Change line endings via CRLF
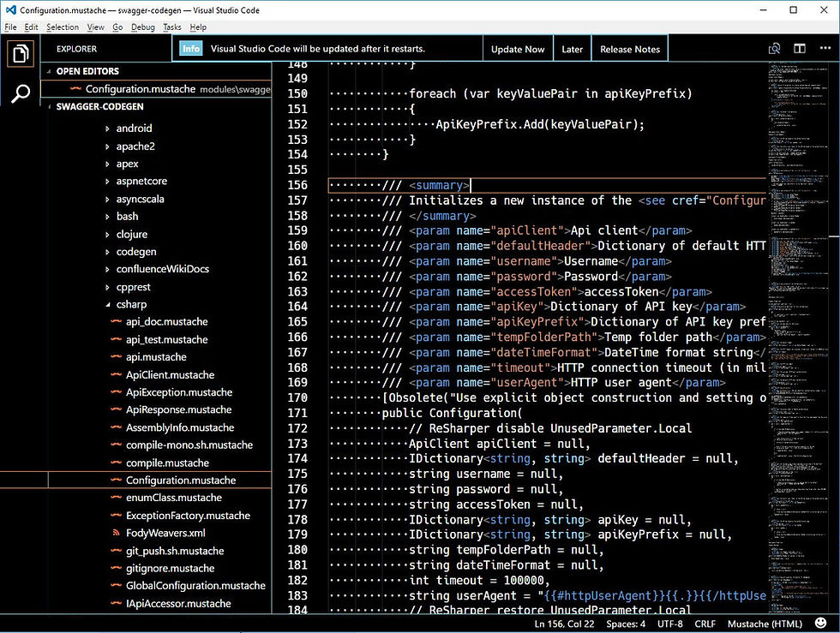Screen dimensions: 840x633 point(705,624)
